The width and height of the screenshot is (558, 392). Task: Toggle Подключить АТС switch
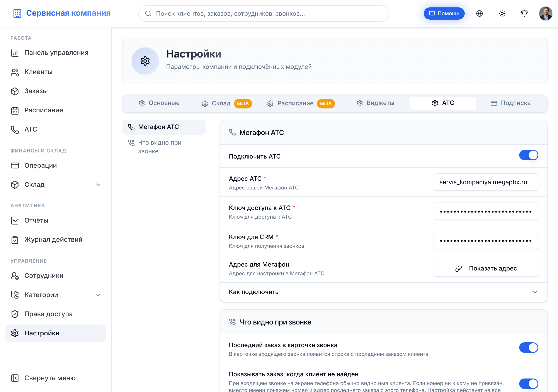[x=528, y=155]
